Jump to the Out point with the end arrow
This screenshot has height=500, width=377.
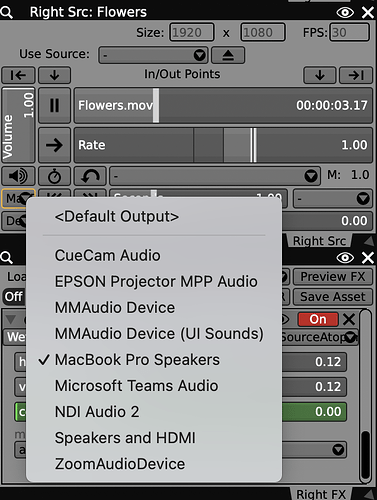pos(356,75)
